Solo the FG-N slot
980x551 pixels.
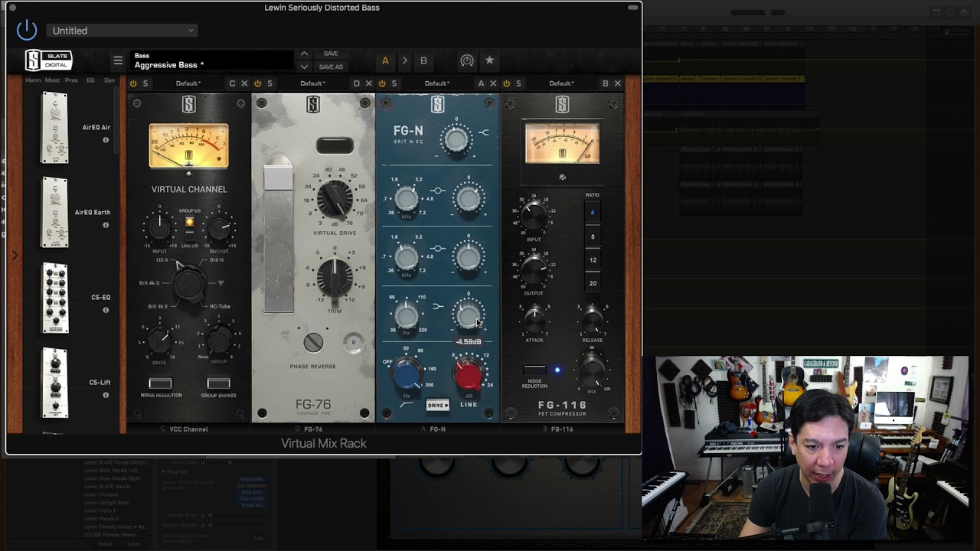(394, 83)
